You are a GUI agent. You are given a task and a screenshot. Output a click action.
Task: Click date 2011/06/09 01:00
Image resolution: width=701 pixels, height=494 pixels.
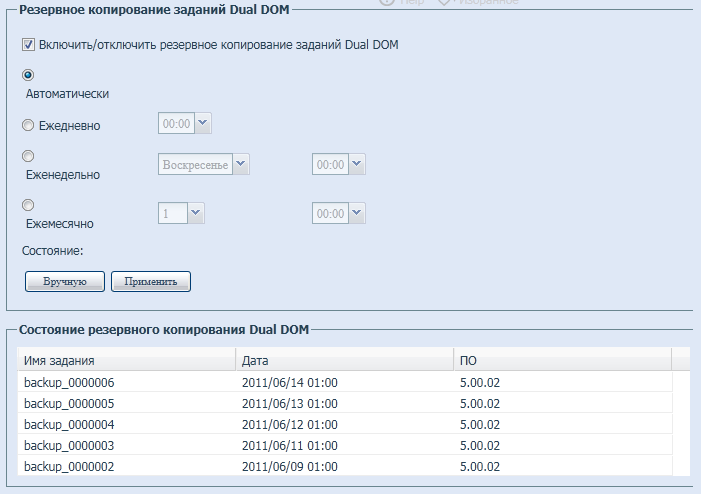[290, 467]
